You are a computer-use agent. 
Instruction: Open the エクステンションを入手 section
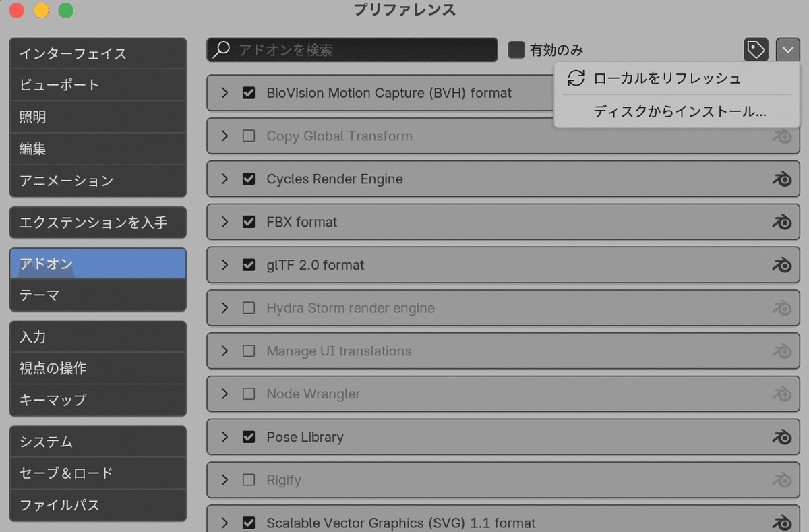click(x=98, y=222)
